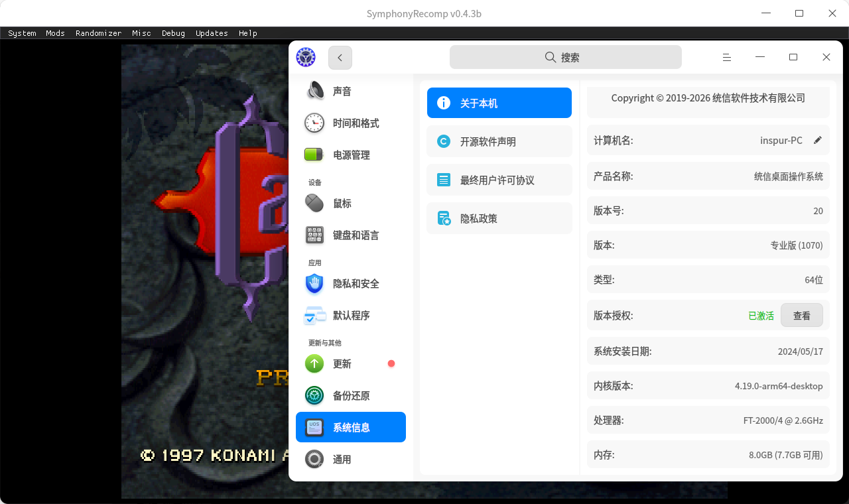
Task: Select the 鼠标 mouse icon
Action: (314, 203)
